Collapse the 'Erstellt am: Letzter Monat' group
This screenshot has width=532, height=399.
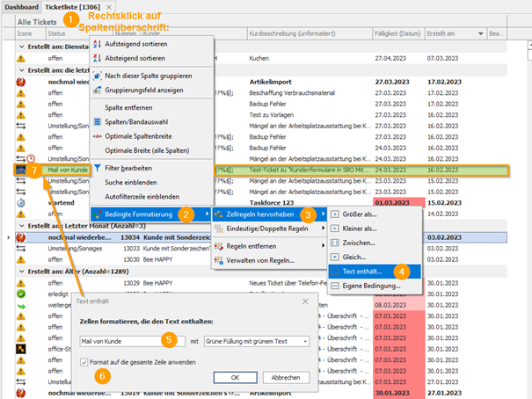coord(20,226)
